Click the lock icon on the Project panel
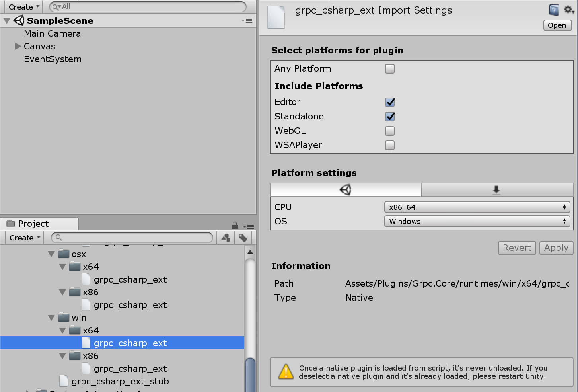Screen dimensions: 578x392 click(234, 225)
